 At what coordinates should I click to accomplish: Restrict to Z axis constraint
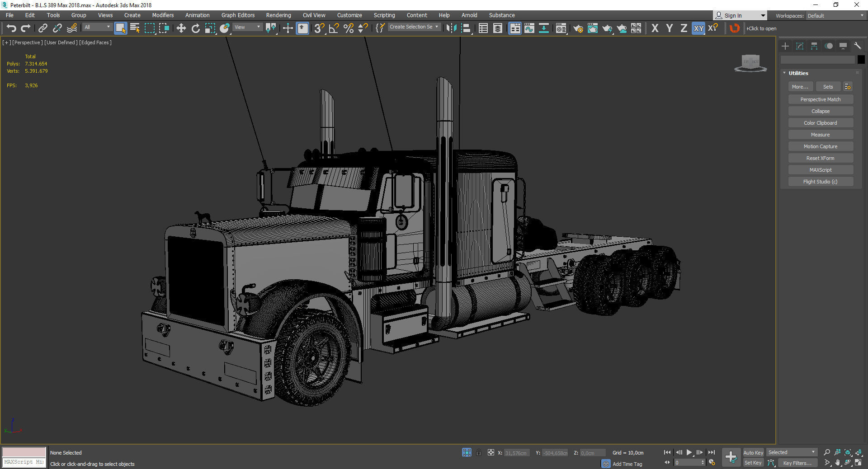[x=684, y=28]
